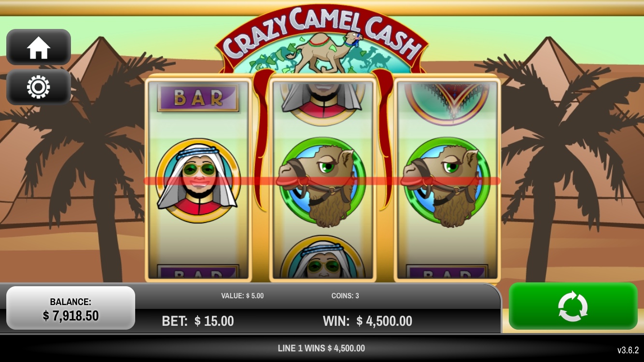Image resolution: width=644 pixels, height=362 pixels.
Task: Open the home menu button
Action: (39, 47)
